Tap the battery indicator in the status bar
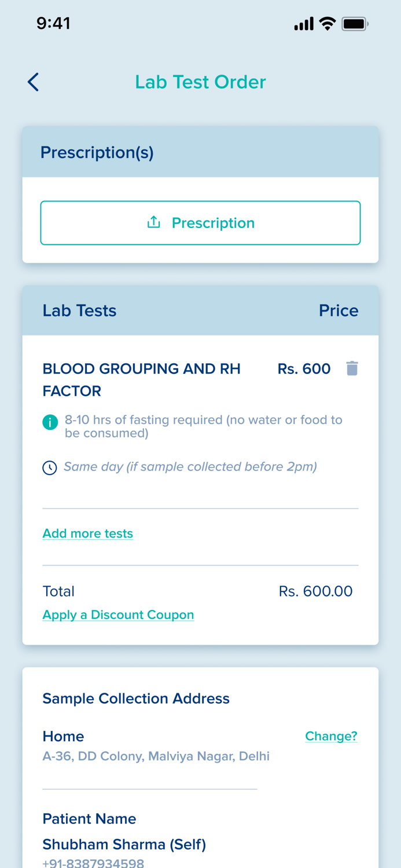401x868 pixels. 354,23
